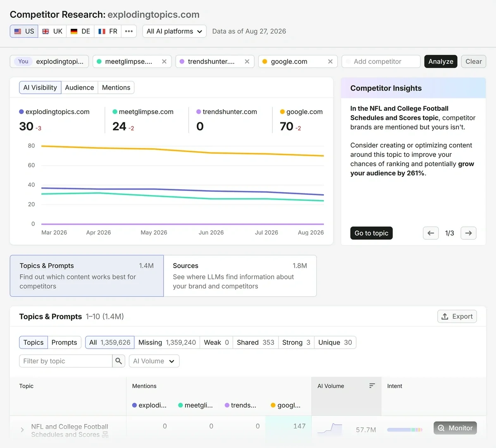The image size is (496, 448).
Task: Remove the trendshunter competitor chip
Action: point(247,62)
